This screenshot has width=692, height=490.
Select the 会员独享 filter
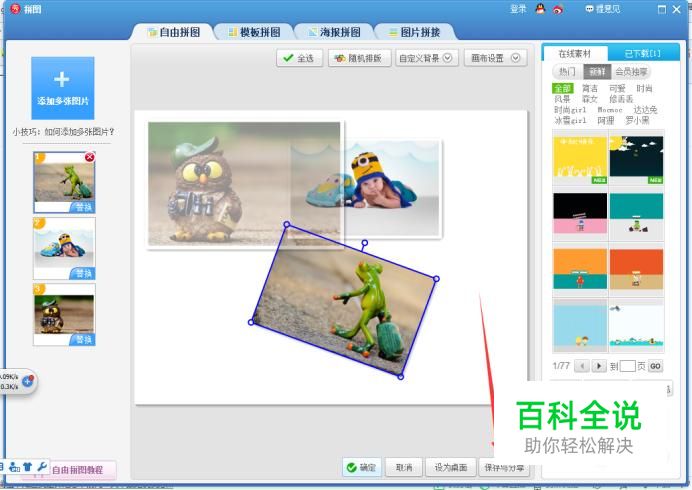[x=632, y=72]
